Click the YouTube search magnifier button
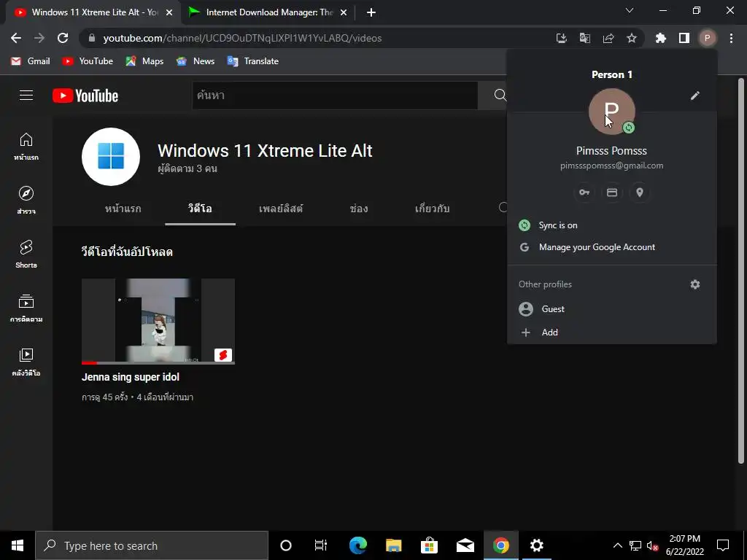Viewport: 747px width, 560px height. pos(500,96)
